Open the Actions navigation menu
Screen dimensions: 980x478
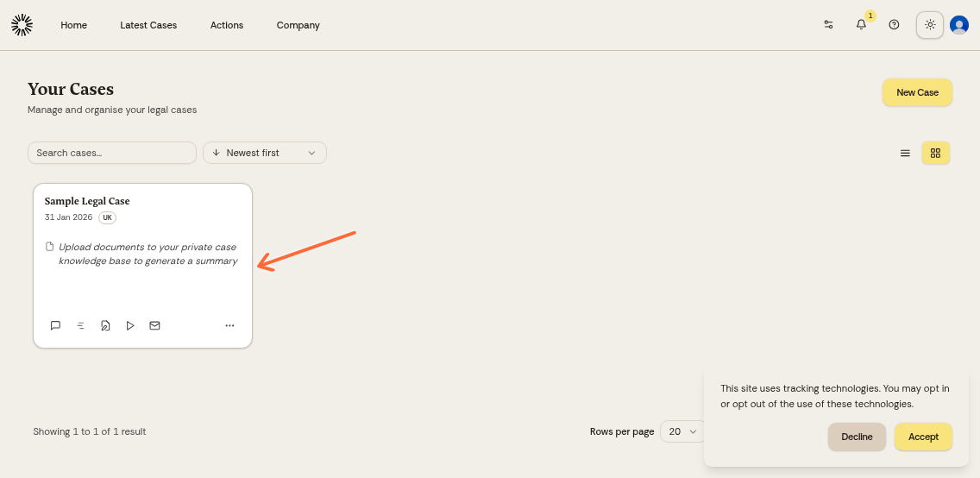click(x=227, y=25)
